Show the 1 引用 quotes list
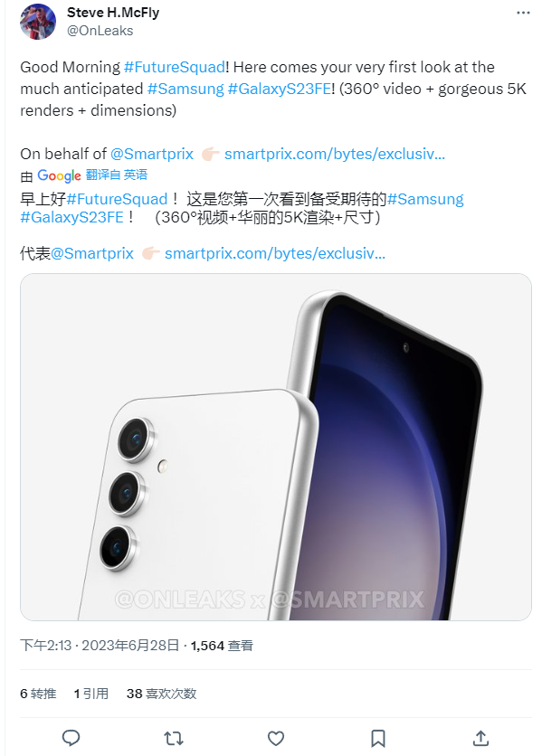 pos(90,694)
